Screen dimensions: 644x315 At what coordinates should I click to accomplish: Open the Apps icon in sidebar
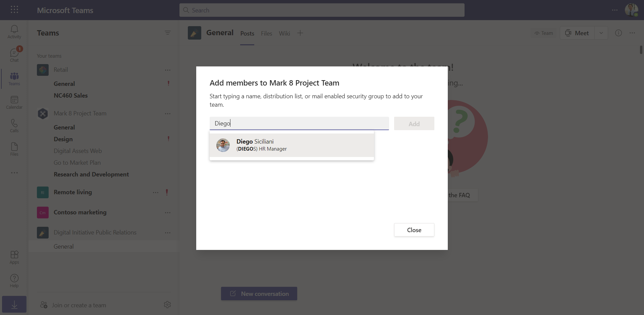pyautogui.click(x=14, y=257)
